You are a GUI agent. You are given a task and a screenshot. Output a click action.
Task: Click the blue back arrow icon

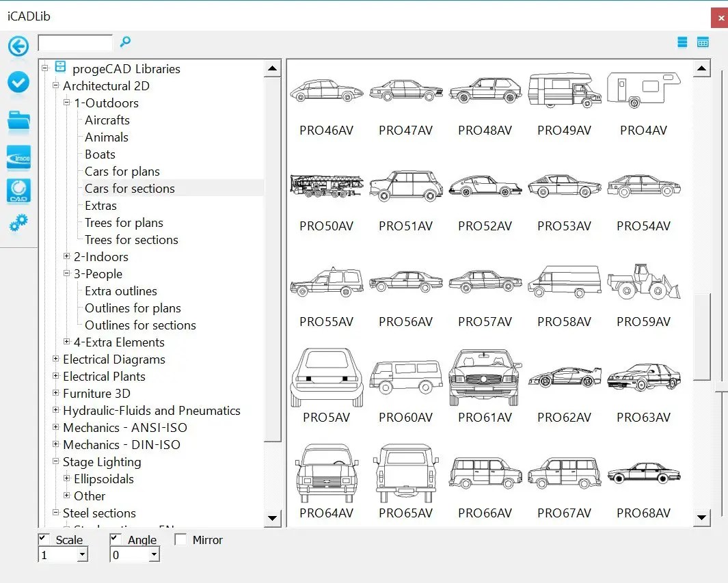(18, 46)
